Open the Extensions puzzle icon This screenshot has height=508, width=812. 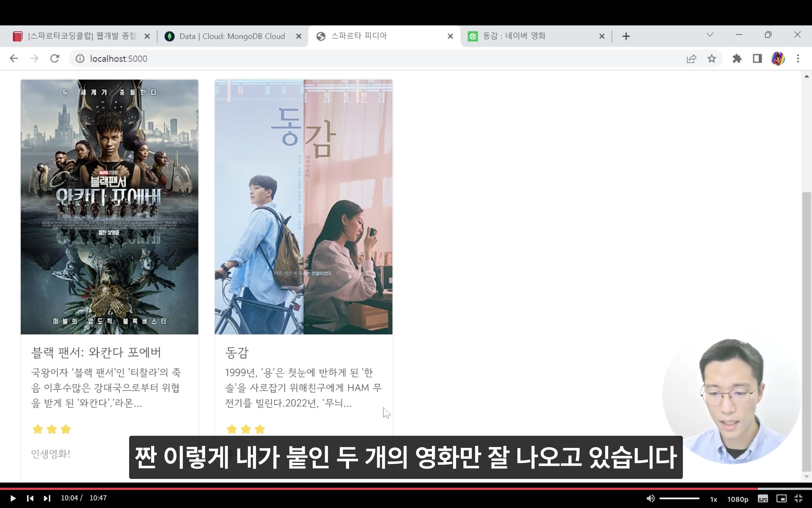pyautogui.click(x=737, y=59)
